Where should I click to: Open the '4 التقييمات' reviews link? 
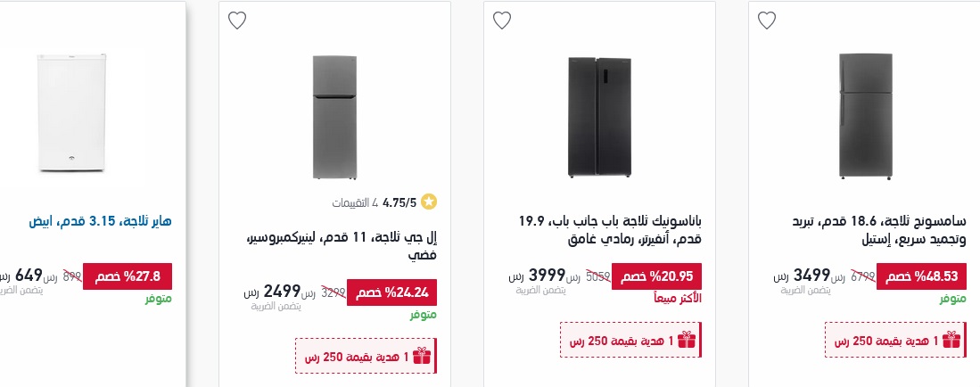pyautogui.click(x=354, y=202)
